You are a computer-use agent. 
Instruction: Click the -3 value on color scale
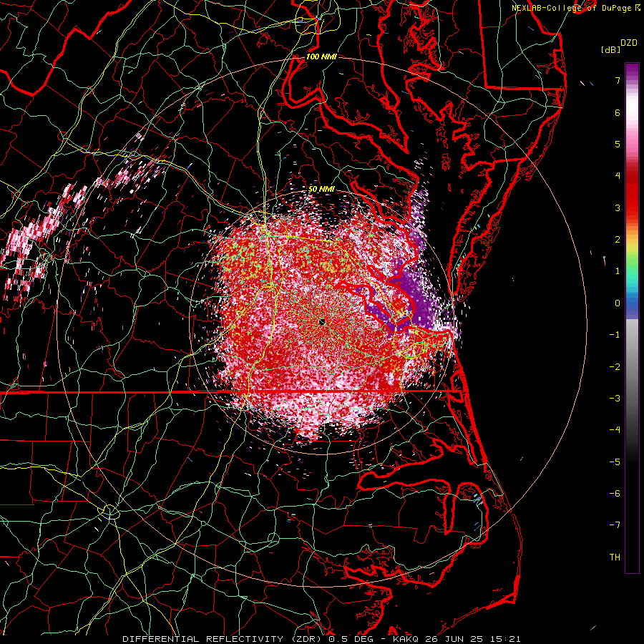coord(615,399)
